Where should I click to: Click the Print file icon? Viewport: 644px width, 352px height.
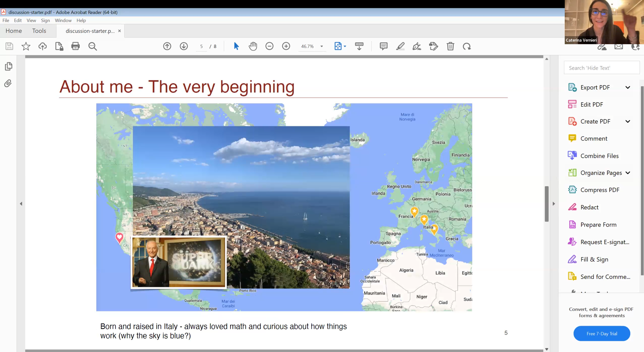coord(75,46)
